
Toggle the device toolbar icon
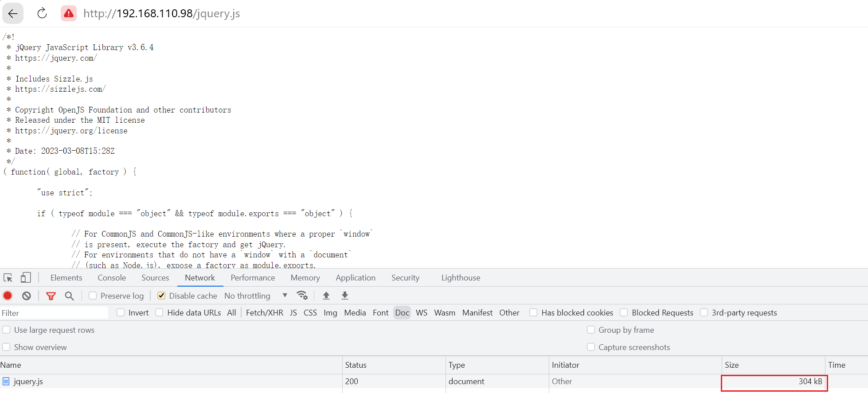(x=26, y=278)
